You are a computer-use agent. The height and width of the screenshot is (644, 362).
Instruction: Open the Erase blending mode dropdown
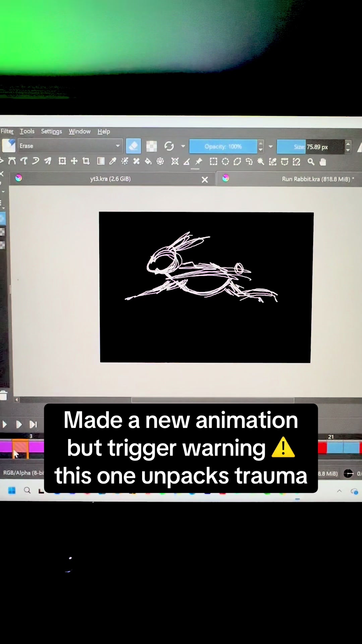(x=70, y=146)
